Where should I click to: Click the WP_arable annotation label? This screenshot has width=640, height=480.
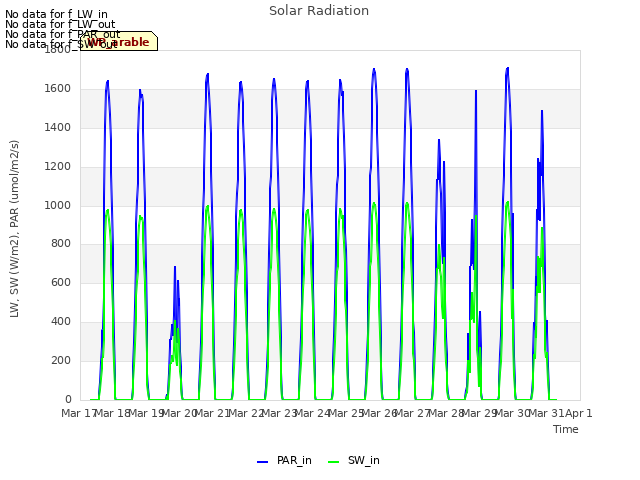click(x=119, y=42)
